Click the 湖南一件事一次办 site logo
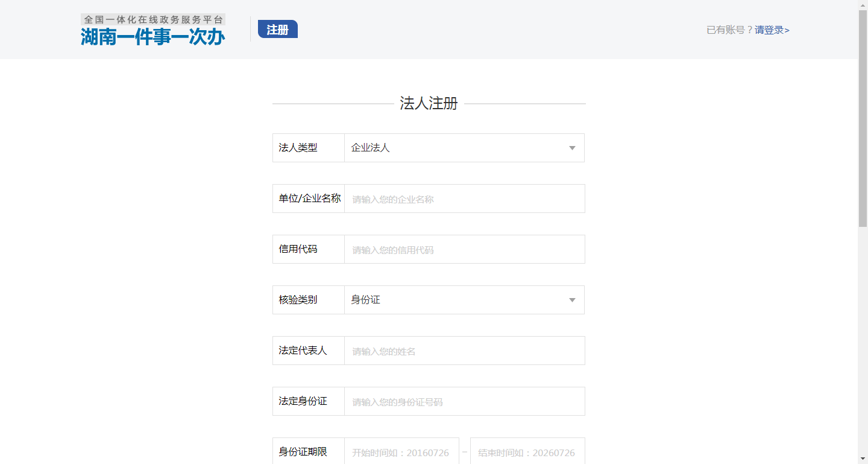 coord(153,37)
